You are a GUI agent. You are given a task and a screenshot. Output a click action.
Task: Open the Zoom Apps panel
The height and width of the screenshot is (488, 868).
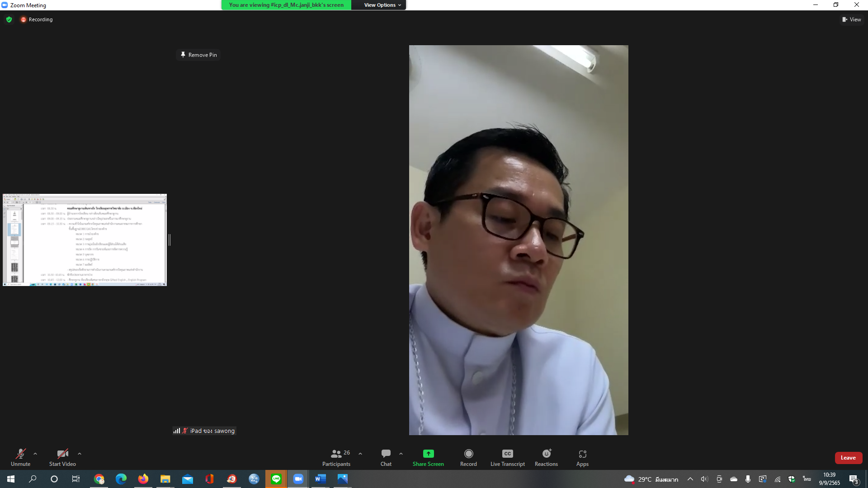tap(582, 457)
